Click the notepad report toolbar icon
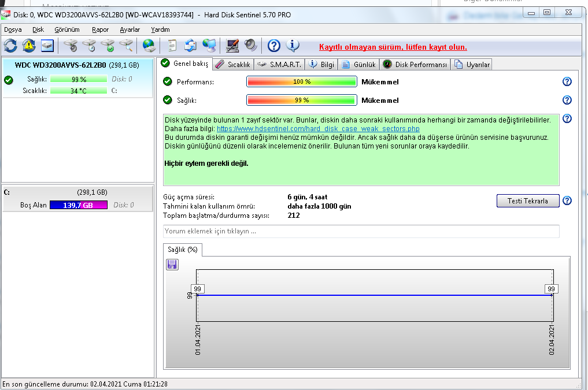588x390 pixels. [172, 46]
